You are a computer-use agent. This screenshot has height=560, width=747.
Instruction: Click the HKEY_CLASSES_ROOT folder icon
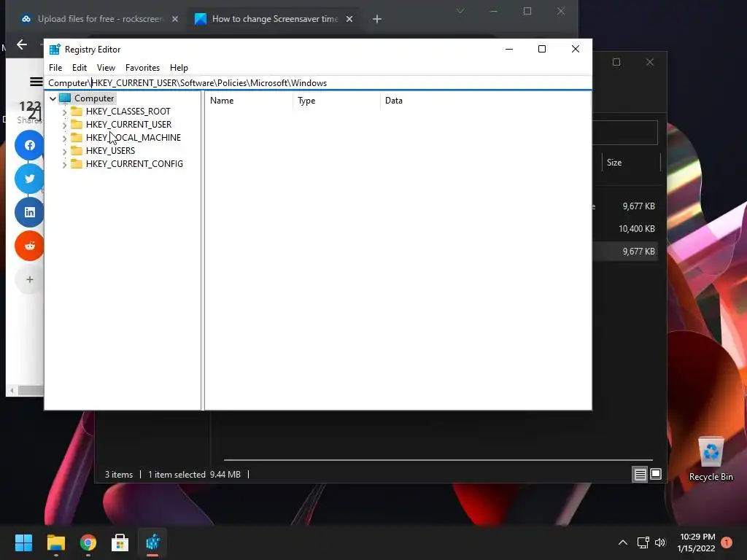76,111
